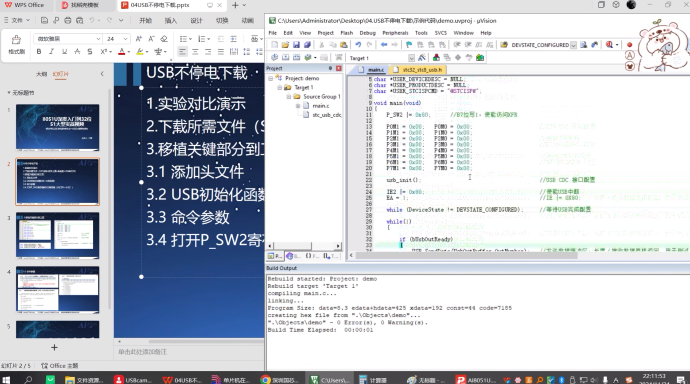
Task: Switch to 大纲 outline view
Action: tap(41, 74)
